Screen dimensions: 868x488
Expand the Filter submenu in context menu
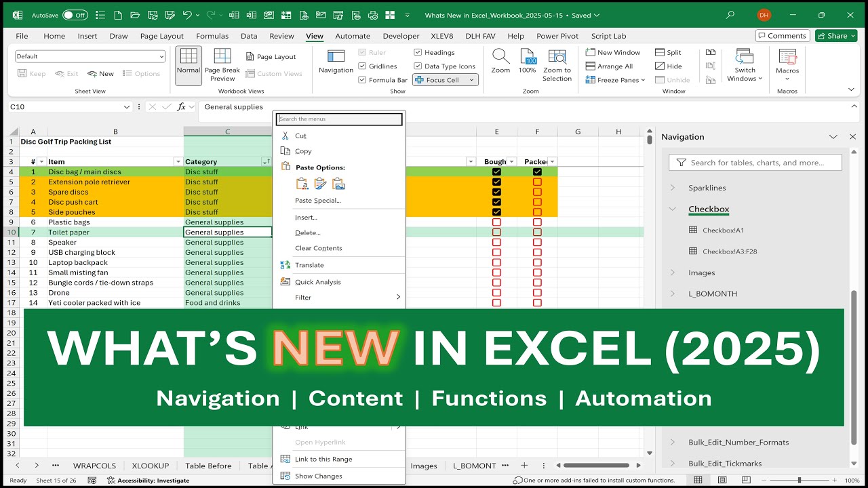point(339,297)
